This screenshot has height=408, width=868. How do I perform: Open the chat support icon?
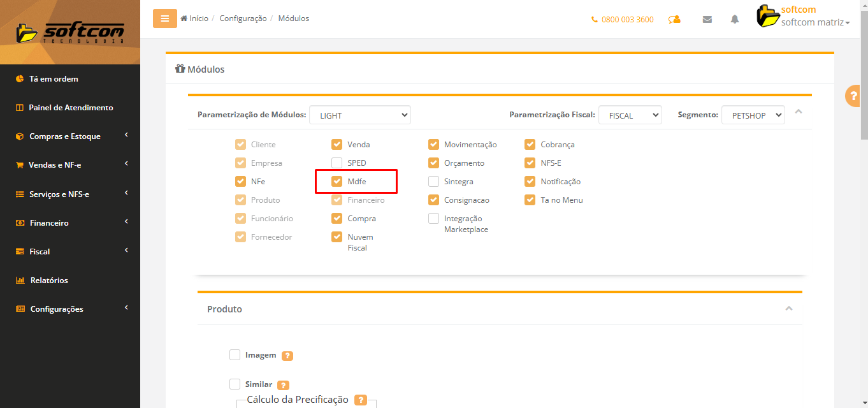point(674,19)
